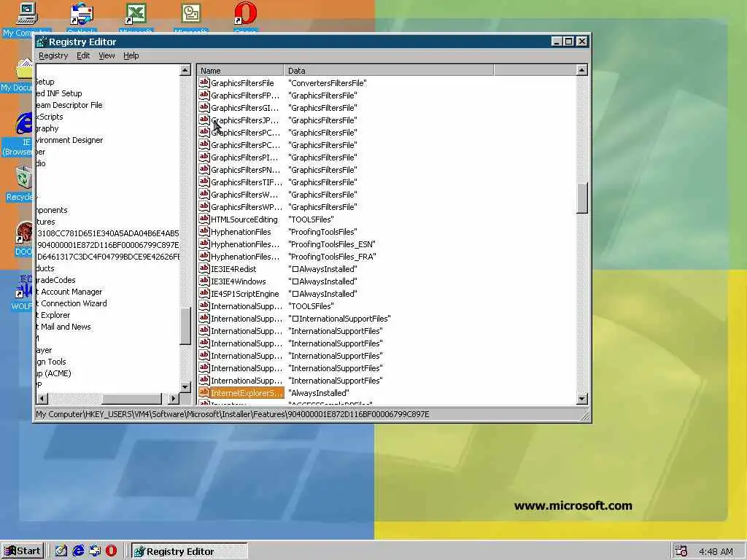Select the Mail and News tree key
747x560 pixels.
[65, 327]
